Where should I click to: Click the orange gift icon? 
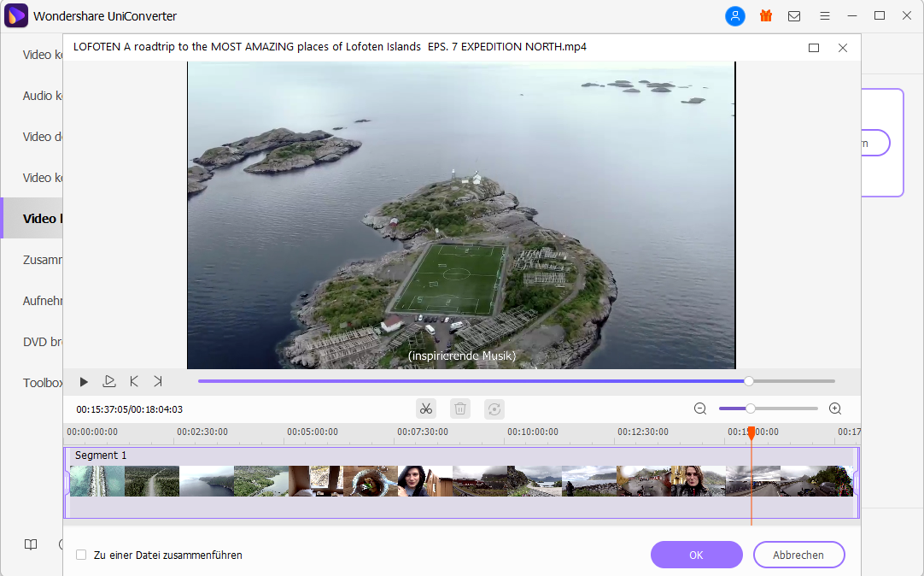point(765,15)
